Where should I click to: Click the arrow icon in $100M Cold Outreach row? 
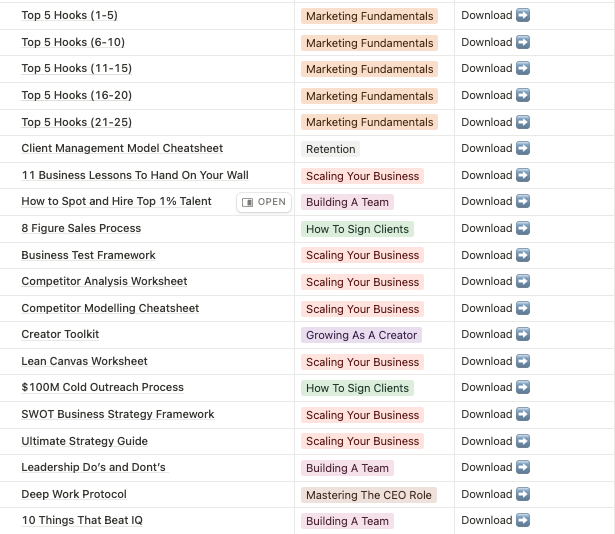click(523, 387)
